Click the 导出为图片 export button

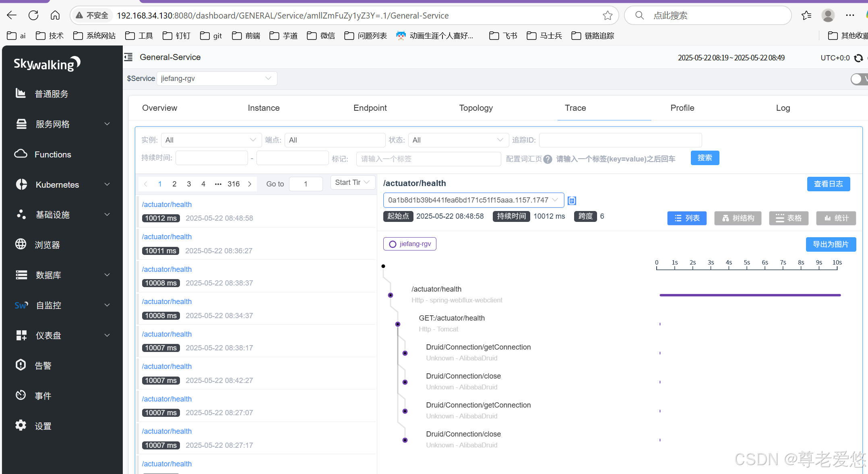point(831,244)
